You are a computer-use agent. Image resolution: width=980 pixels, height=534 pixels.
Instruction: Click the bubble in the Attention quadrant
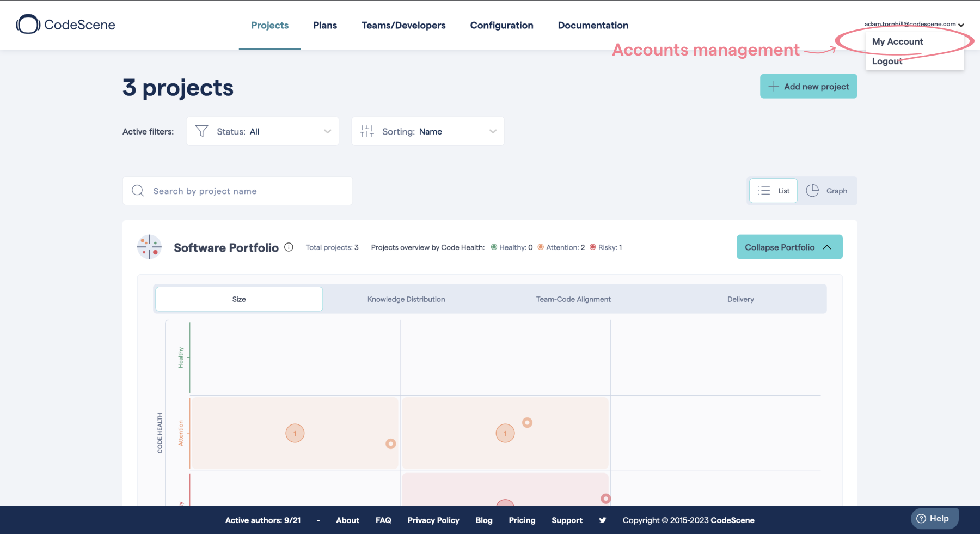[295, 433]
